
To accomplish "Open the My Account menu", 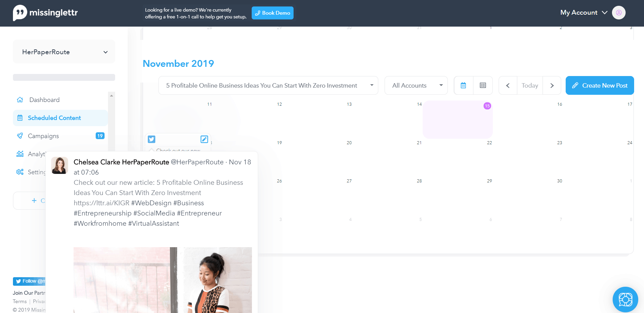I will coord(584,13).
